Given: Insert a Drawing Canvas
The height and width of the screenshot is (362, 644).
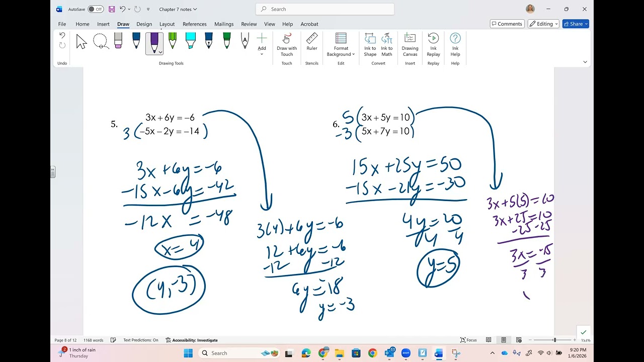Looking at the screenshot, I should pos(410,45).
